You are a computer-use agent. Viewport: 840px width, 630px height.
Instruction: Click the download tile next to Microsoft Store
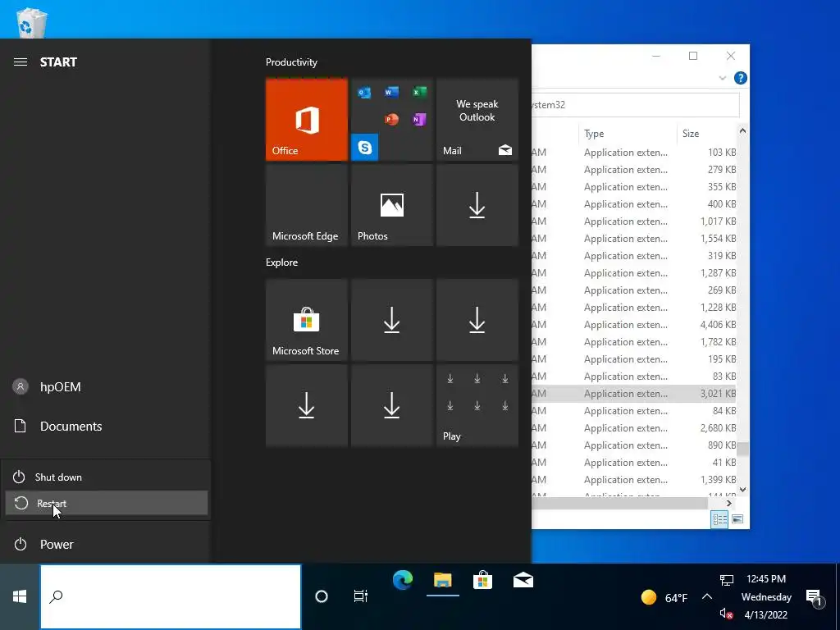392,320
